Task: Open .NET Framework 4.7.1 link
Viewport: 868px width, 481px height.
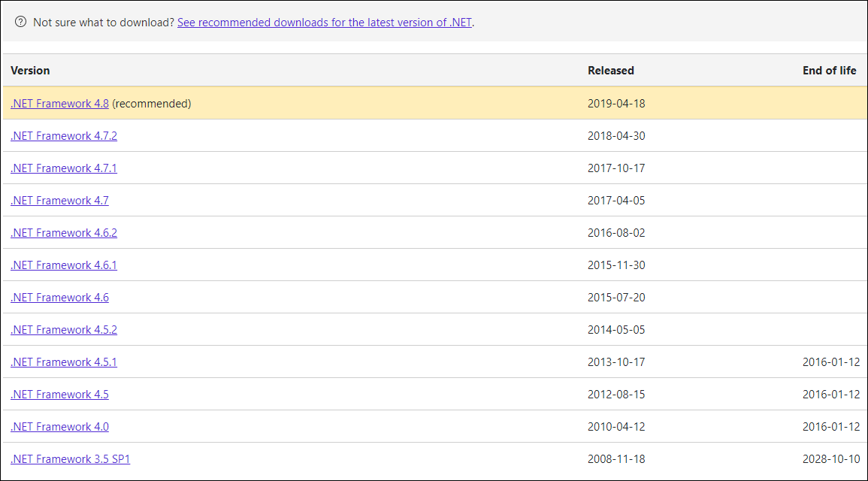Action: click(x=64, y=168)
